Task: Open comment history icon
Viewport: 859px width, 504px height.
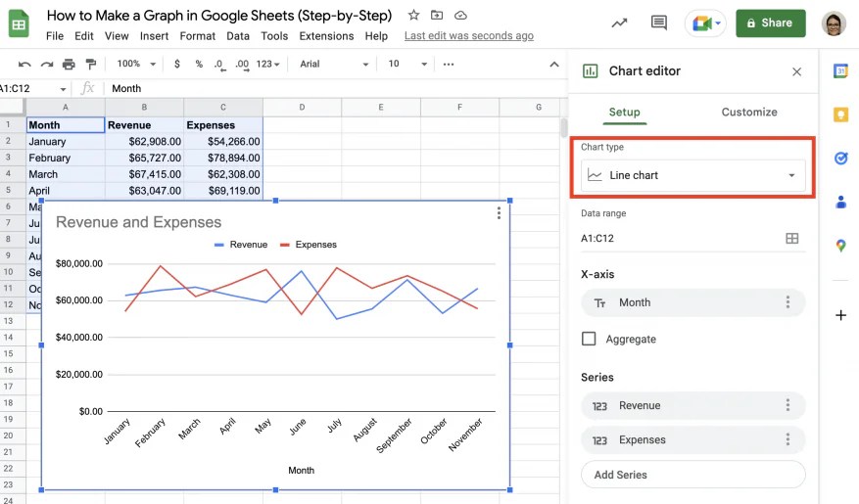Action: [658, 23]
